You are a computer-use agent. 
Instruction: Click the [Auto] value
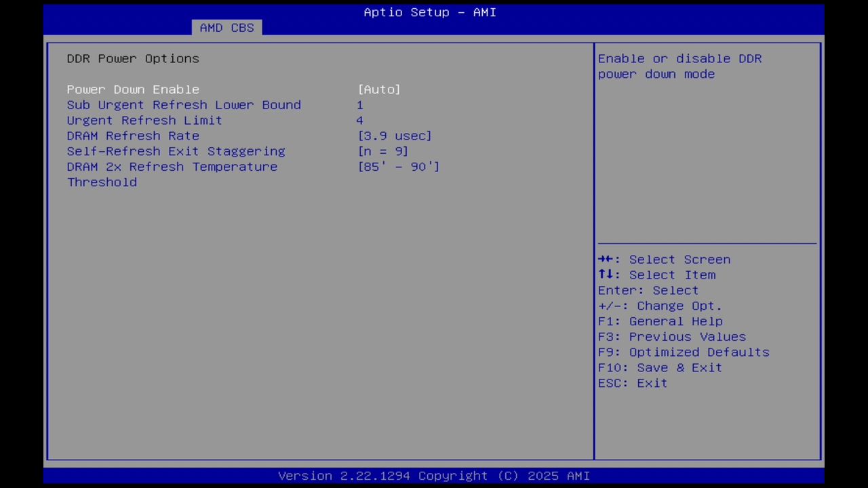click(379, 89)
